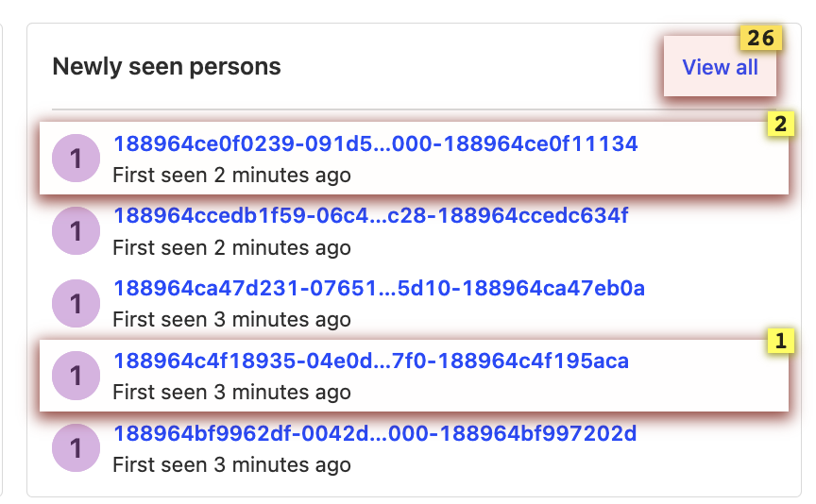
Task: Open person ending in 188964ccedc634f
Action: (x=370, y=216)
